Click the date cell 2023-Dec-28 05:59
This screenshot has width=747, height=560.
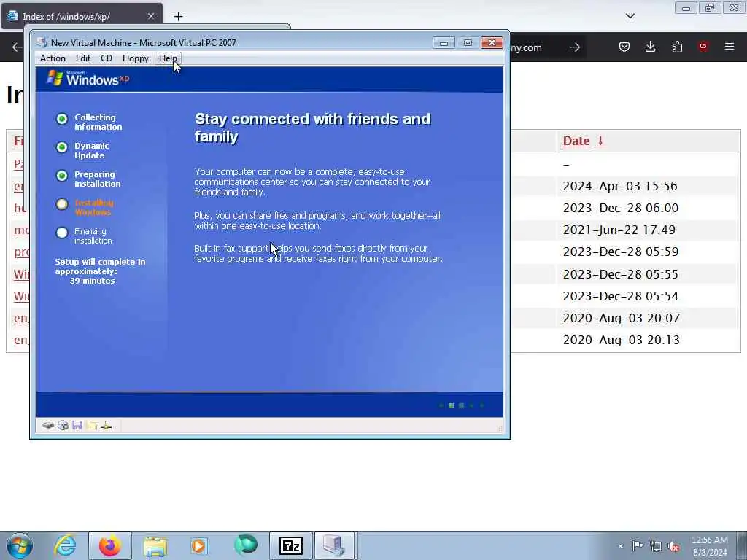pos(620,252)
